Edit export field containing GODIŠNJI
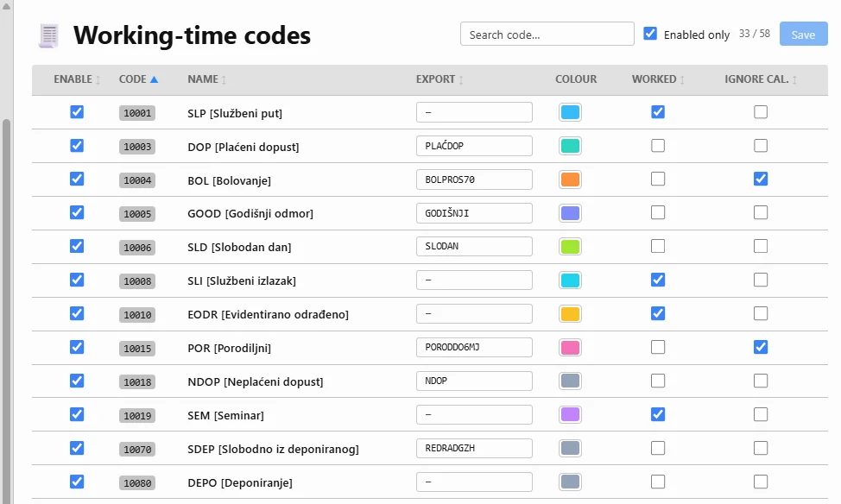The height and width of the screenshot is (504, 841). click(x=474, y=213)
